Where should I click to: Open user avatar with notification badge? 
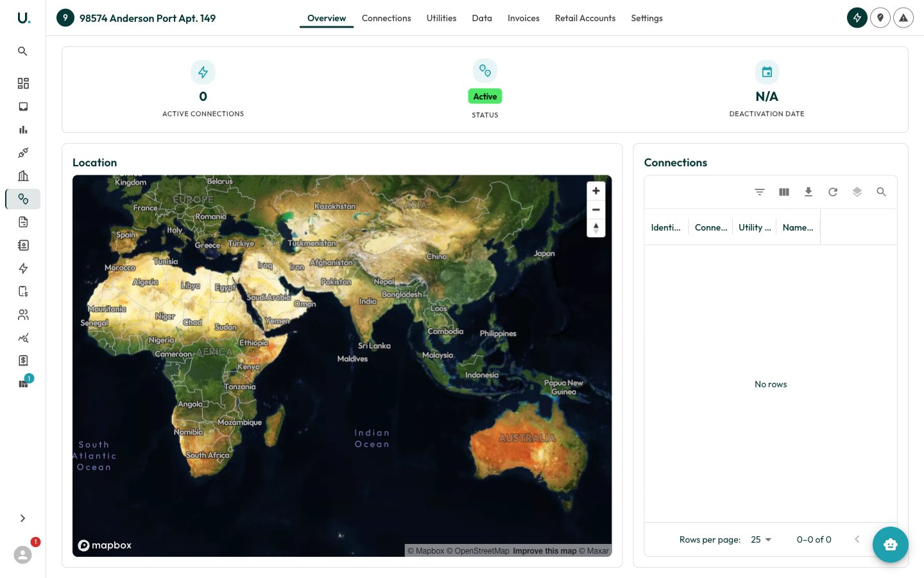tap(23, 554)
